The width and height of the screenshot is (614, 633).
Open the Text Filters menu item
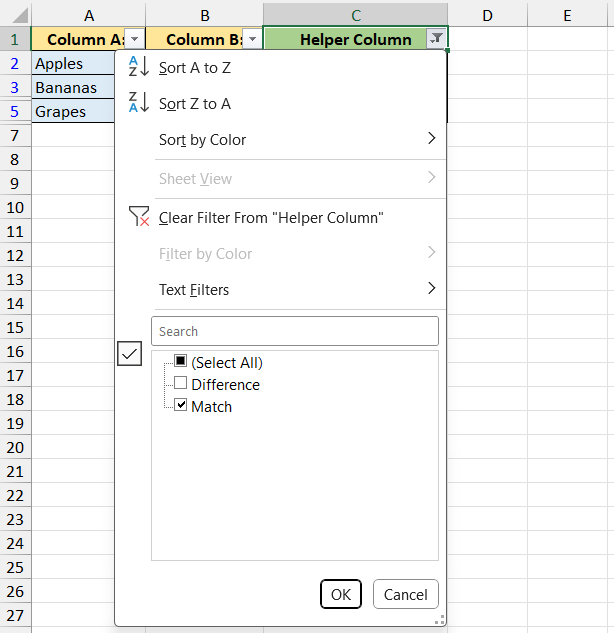click(x=281, y=289)
